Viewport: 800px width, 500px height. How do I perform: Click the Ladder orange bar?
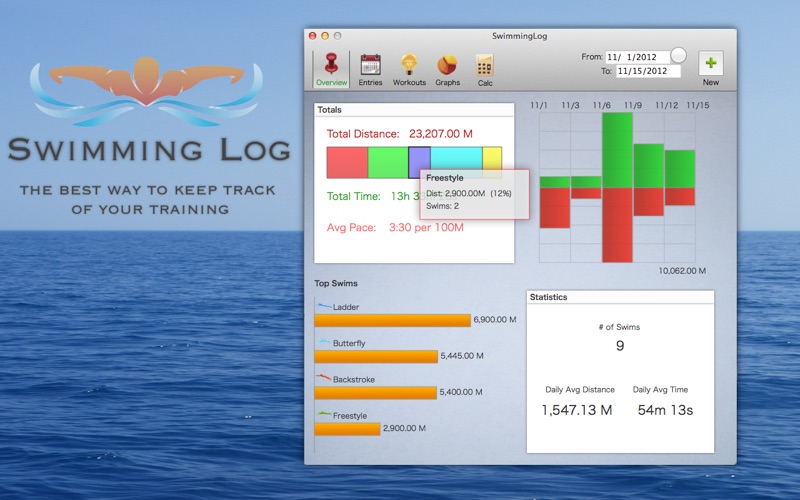pyautogui.click(x=392, y=320)
